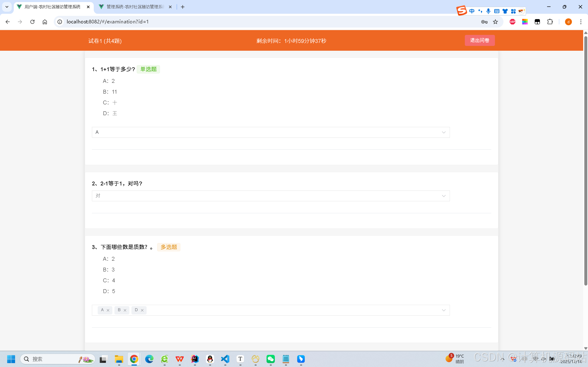Open the notepad app on taskbar
Screen dimensions: 588x367
286,359
